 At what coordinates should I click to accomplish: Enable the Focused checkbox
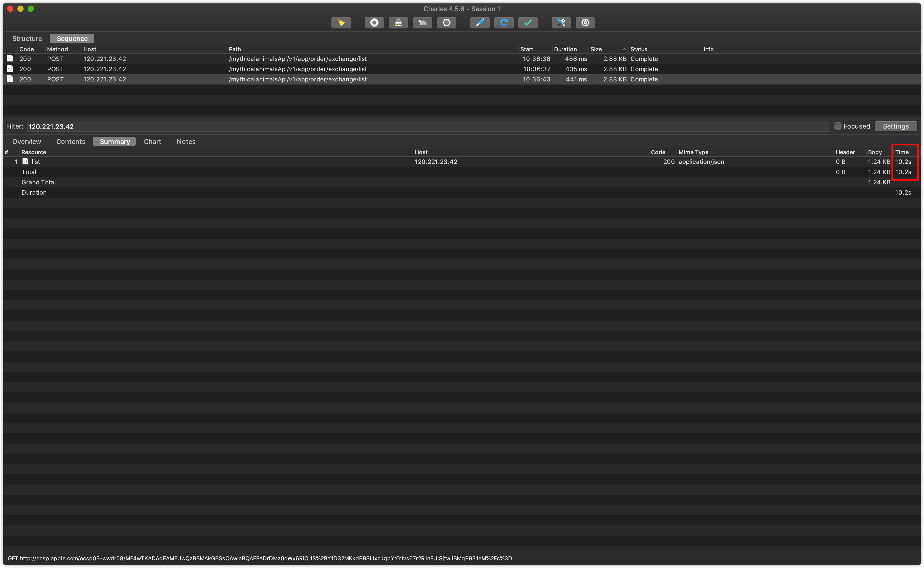[838, 126]
